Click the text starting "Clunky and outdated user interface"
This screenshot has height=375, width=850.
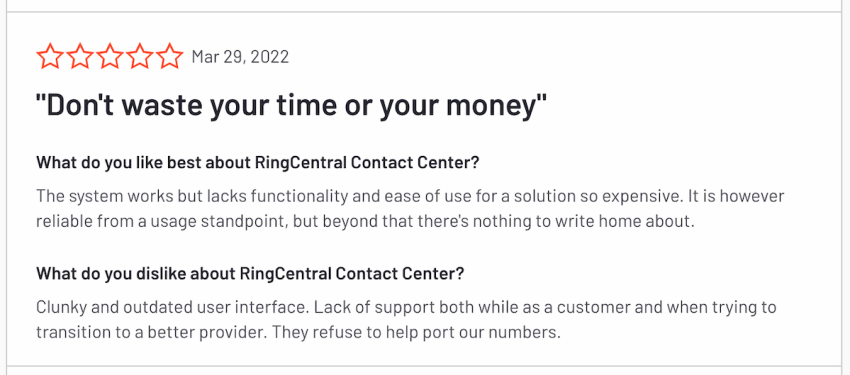(x=407, y=307)
